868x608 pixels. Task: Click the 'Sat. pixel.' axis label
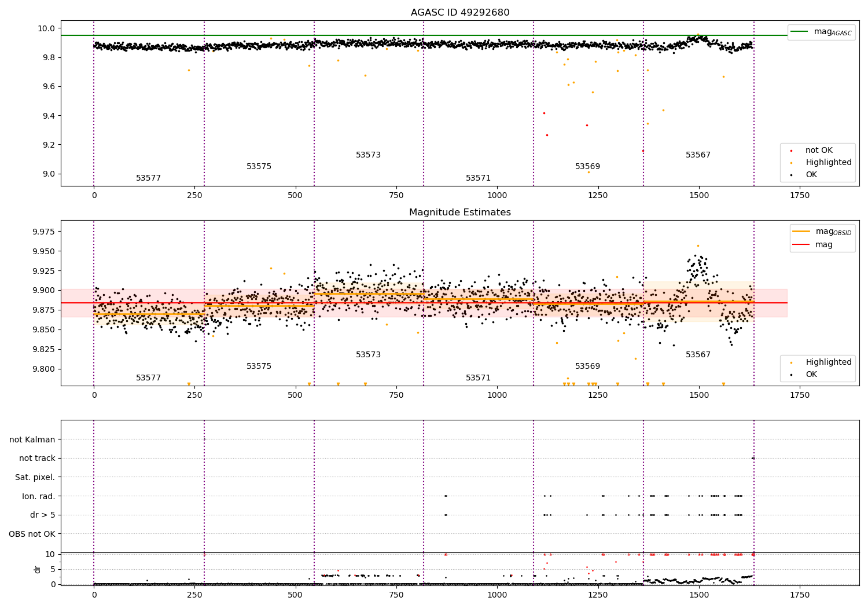(x=35, y=478)
